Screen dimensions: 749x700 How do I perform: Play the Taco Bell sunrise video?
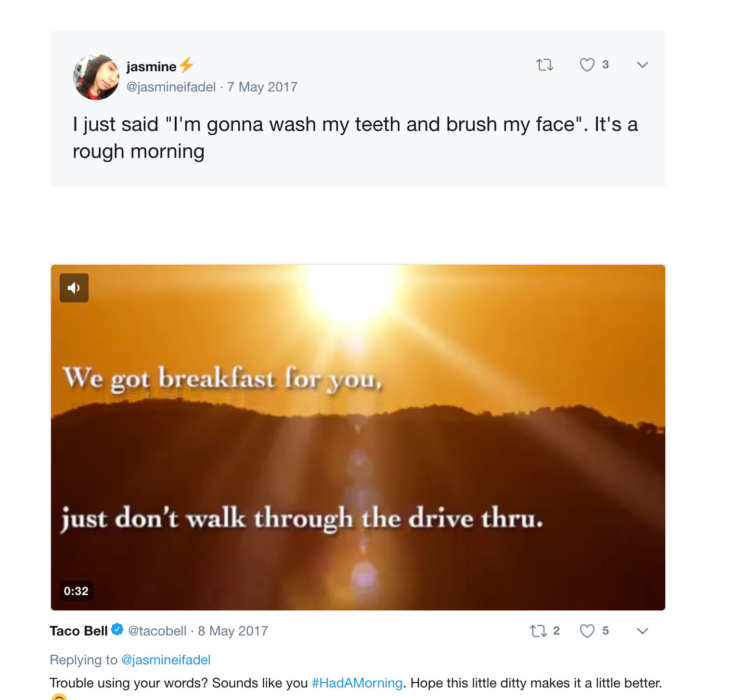[358, 437]
